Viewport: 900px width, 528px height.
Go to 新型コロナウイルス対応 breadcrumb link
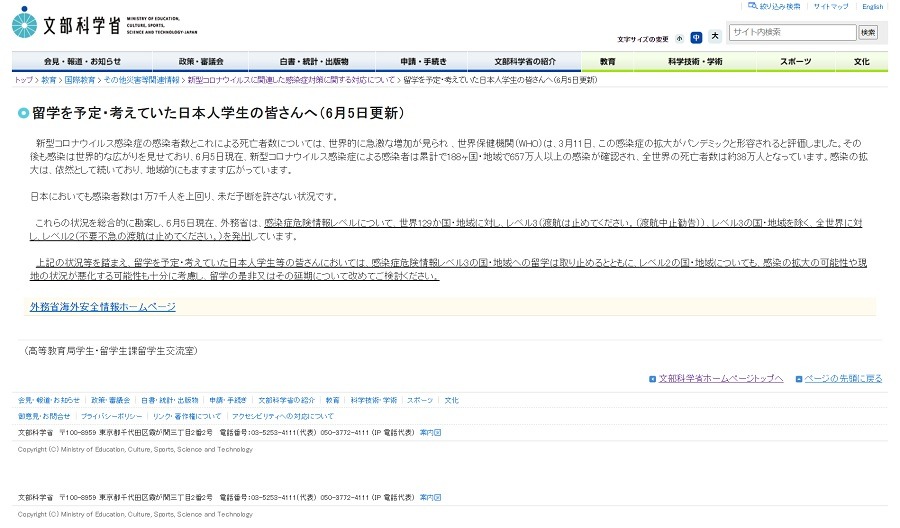[x=291, y=80]
